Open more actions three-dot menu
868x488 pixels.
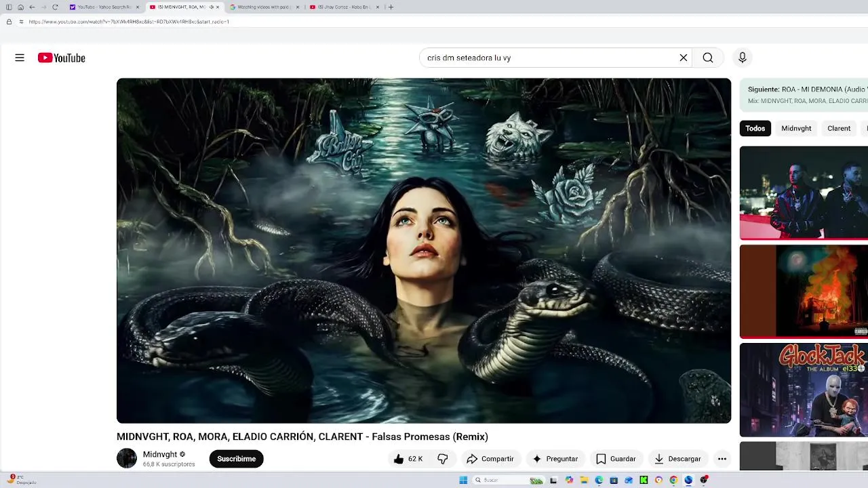(722, 459)
